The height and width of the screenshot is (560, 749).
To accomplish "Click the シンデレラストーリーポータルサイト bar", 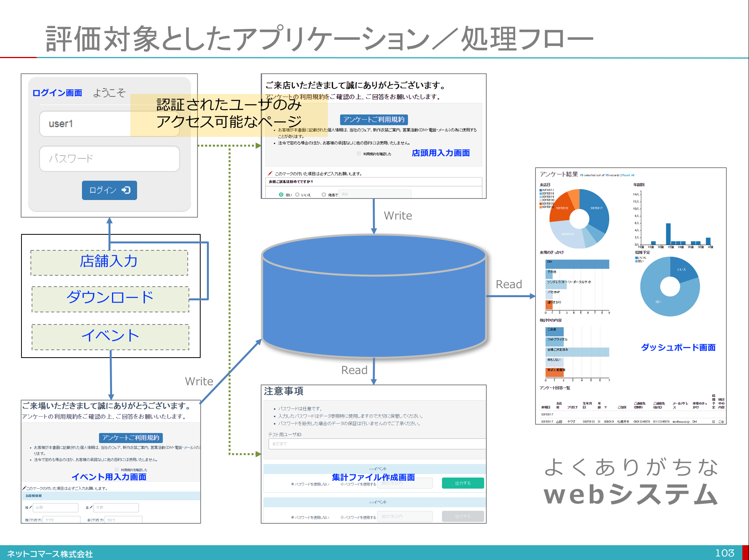I will point(556,284).
